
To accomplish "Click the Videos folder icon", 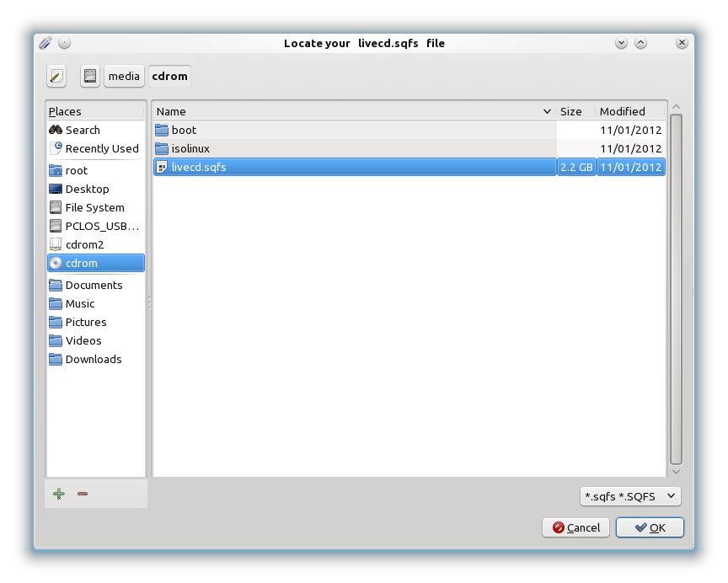I will coord(56,340).
